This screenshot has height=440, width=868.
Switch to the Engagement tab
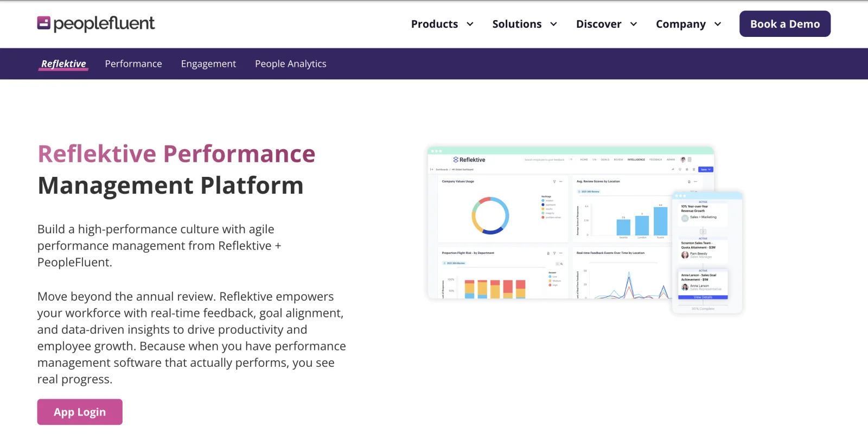coord(208,64)
